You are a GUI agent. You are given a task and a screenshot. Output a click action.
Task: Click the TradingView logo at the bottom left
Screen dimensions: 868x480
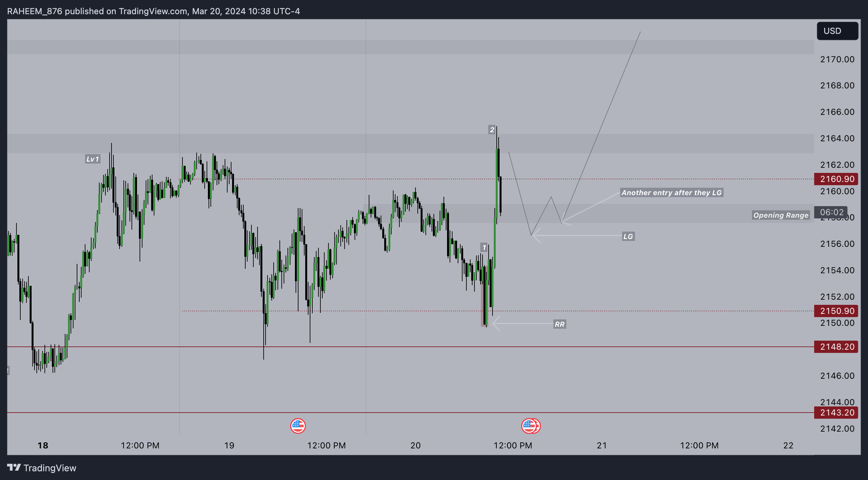tap(42, 468)
